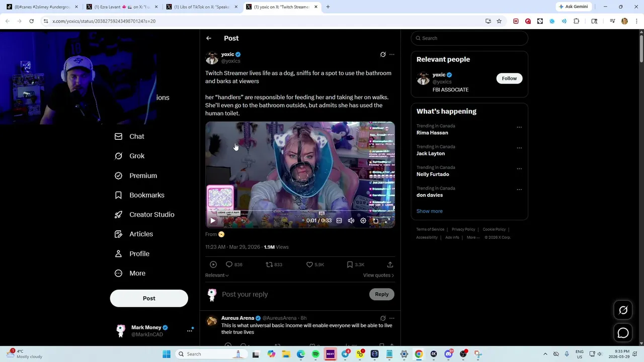The height and width of the screenshot is (362, 644).
Task: Open the Chrome profile avatar
Action: [x=624, y=21]
